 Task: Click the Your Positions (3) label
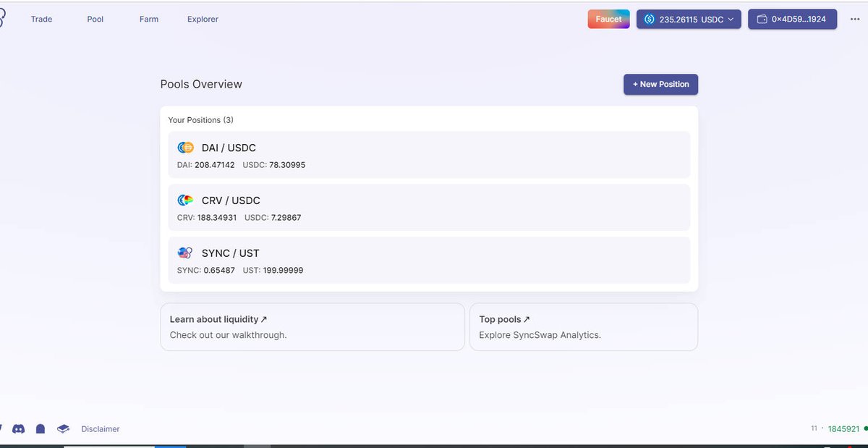201,120
